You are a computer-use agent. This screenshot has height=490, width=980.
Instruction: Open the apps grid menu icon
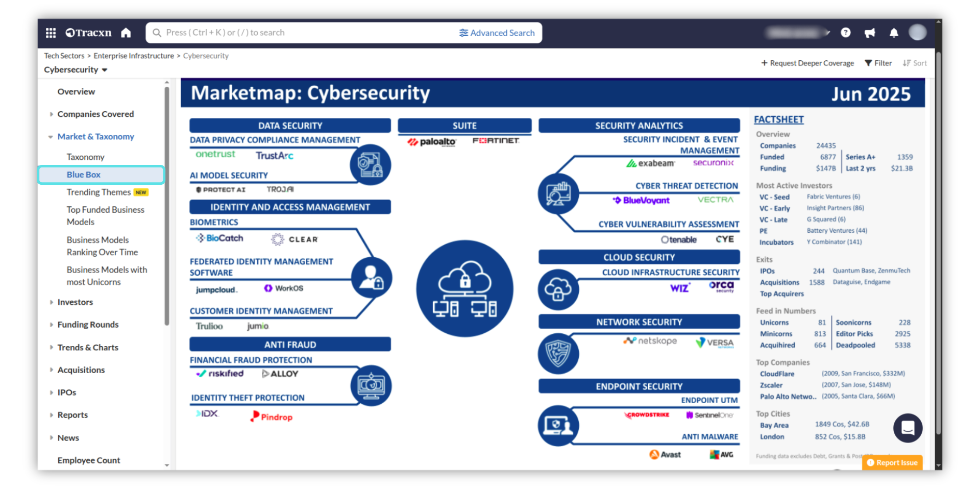51,33
